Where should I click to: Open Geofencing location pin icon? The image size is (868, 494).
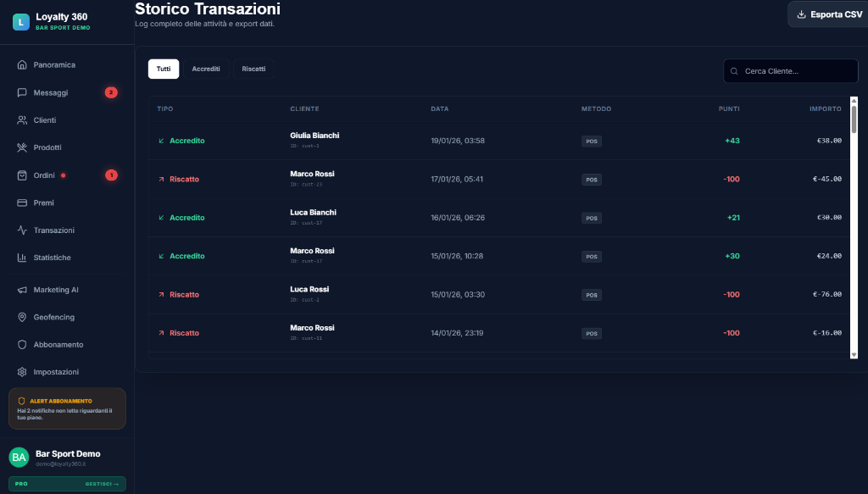[22, 317]
